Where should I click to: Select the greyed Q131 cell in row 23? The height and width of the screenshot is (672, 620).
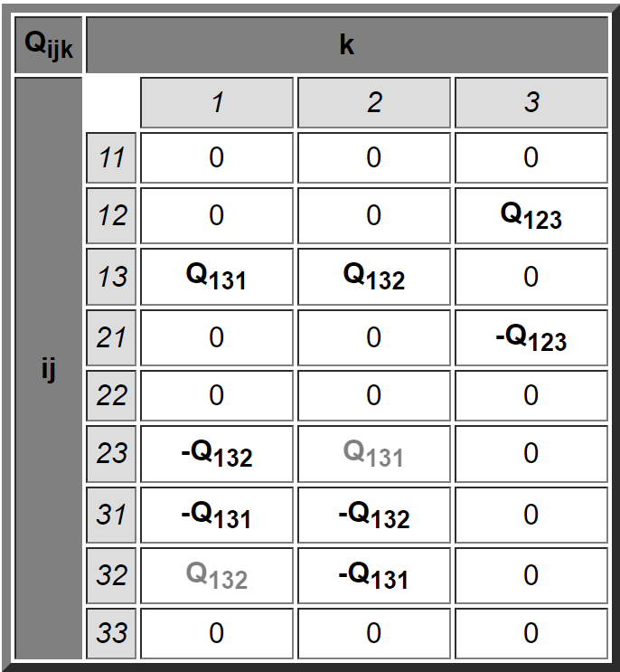coord(374,454)
